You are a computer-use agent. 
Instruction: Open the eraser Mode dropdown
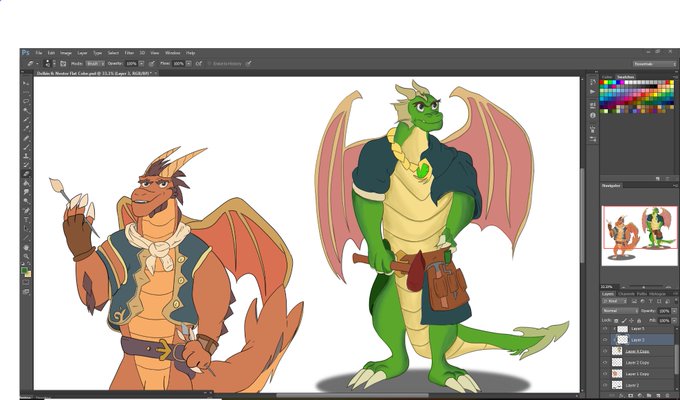pyautogui.click(x=95, y=63)
